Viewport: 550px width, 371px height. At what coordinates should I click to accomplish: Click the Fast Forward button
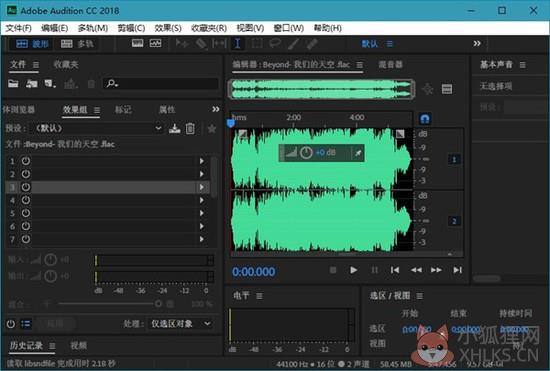[436, 270]
